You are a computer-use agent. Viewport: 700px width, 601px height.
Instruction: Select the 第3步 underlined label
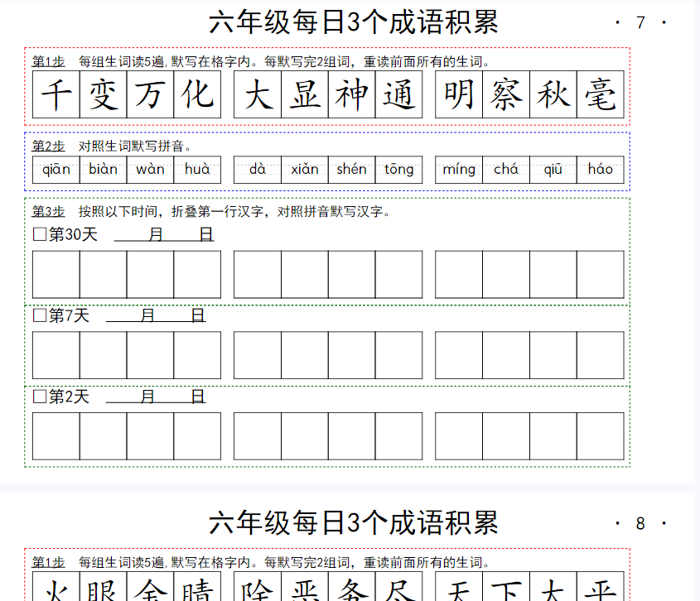click(x=48, y=211)
